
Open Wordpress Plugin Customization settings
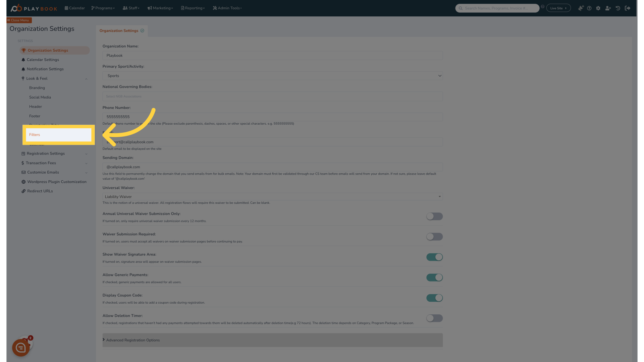point(57,182)
